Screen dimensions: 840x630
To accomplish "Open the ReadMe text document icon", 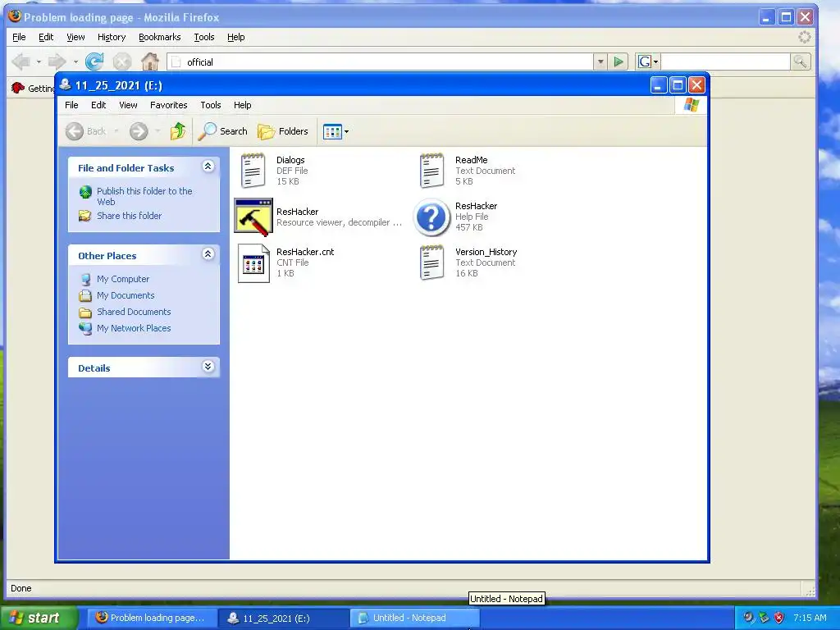I will pyautogui.click(x=431, y=171).
